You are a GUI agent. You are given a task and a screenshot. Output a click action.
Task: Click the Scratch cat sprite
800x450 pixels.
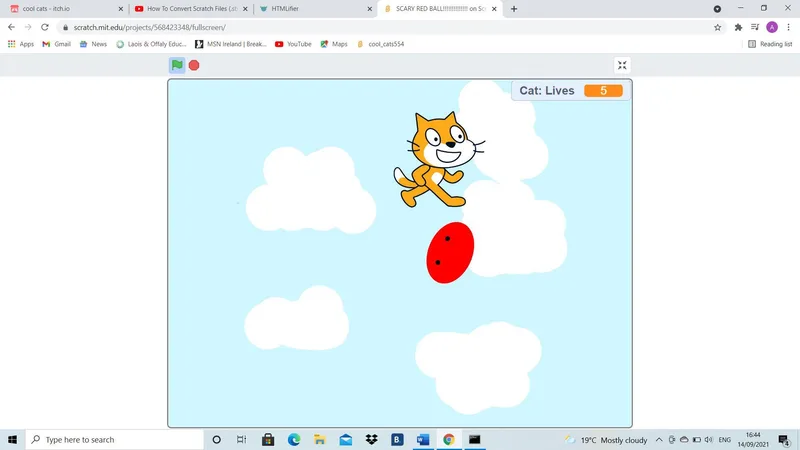[x=439, y=160]
